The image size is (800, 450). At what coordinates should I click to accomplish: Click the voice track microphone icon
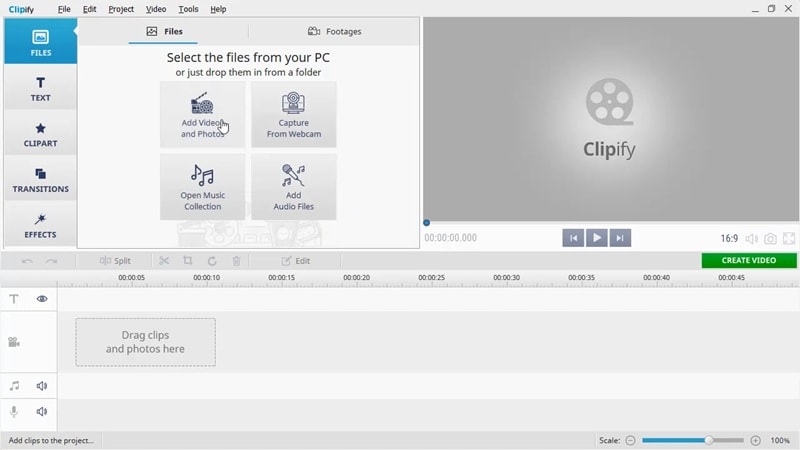[14, 411]
